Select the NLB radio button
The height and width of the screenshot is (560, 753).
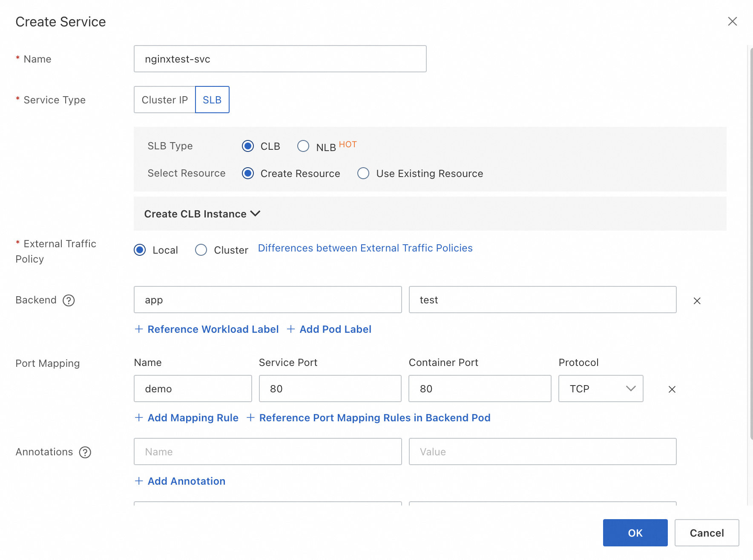[303, 146]
